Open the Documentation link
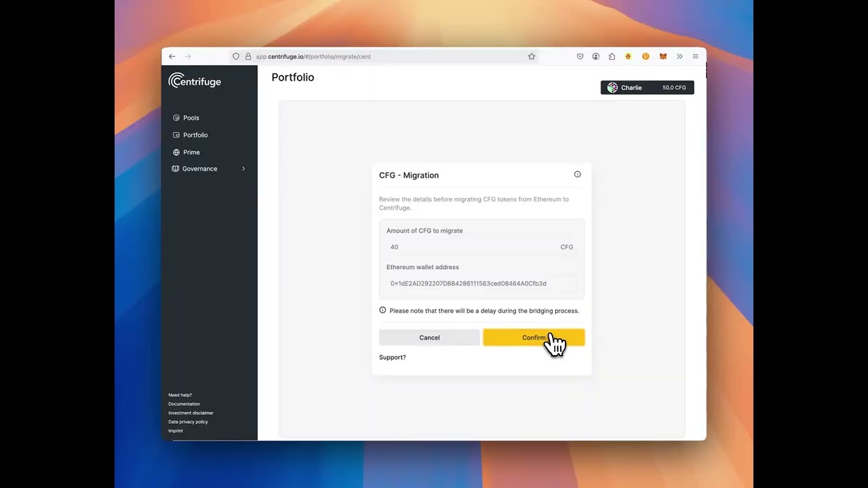Screen dimensions: 868x488 tap(184, 404)
